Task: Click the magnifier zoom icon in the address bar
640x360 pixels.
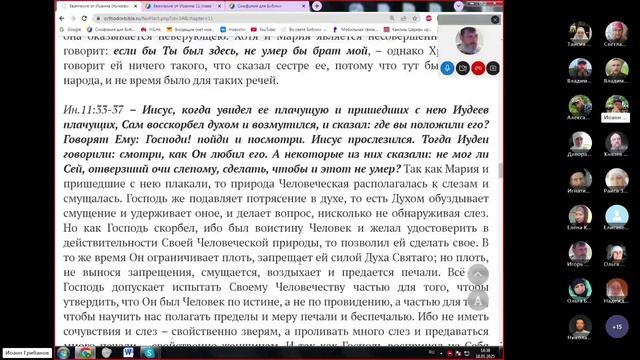Action: pos(392,18)
